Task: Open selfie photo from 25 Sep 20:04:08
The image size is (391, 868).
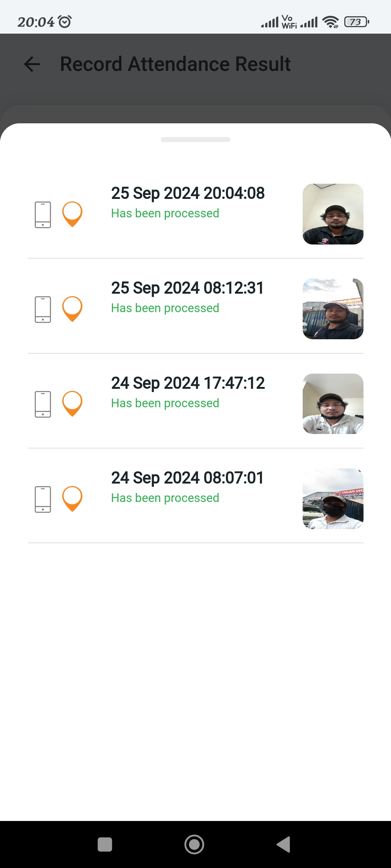Action: [333, 214]
